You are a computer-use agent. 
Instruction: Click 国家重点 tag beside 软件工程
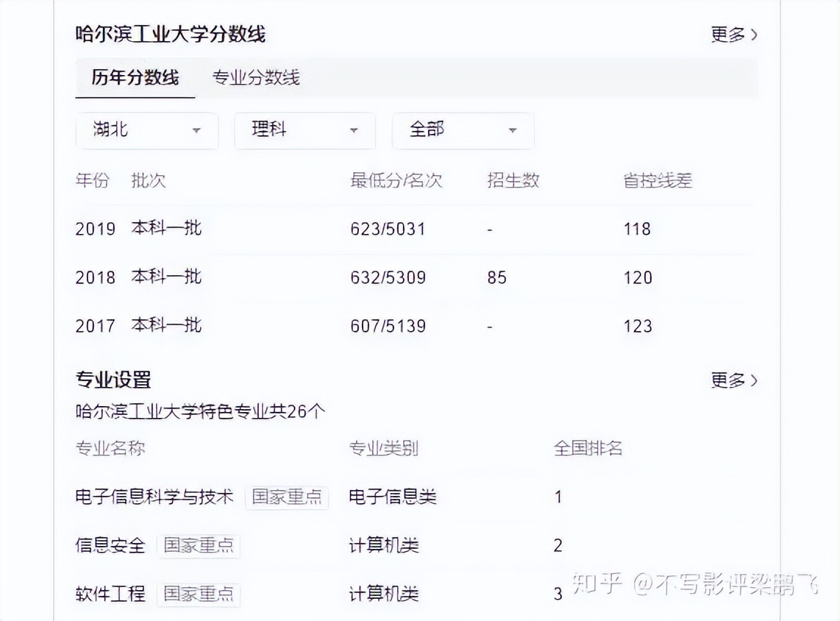point(198,595)
